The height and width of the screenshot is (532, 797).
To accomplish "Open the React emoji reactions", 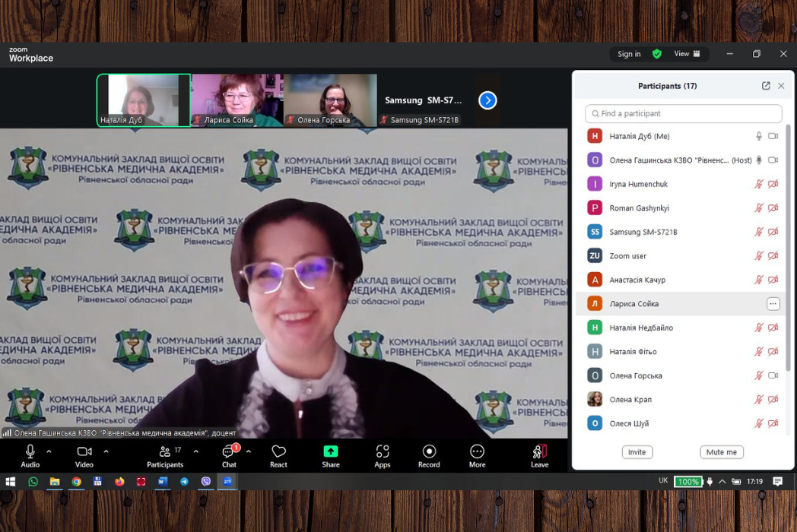I will click(278, 452).
